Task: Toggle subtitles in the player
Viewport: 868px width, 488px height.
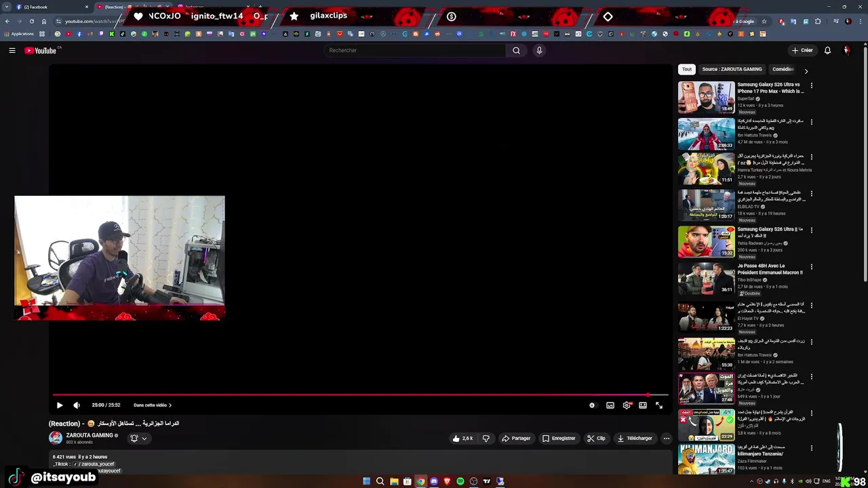Action: (610, 405)
